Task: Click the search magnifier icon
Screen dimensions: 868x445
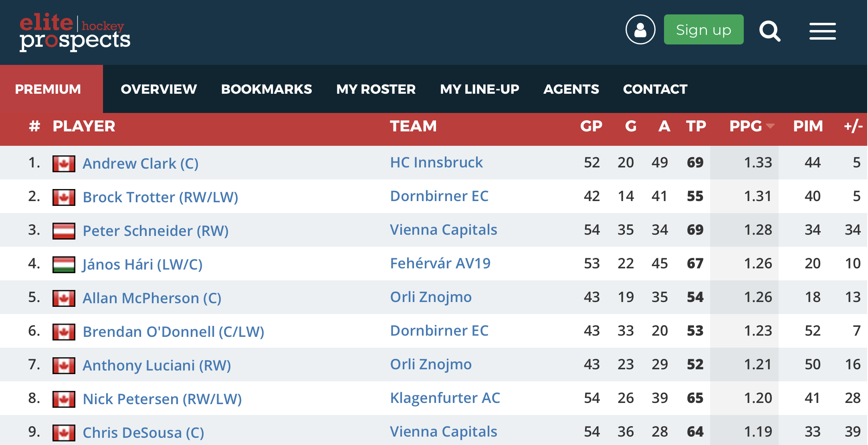Action: pyautogui.click(x=769, y=31)
